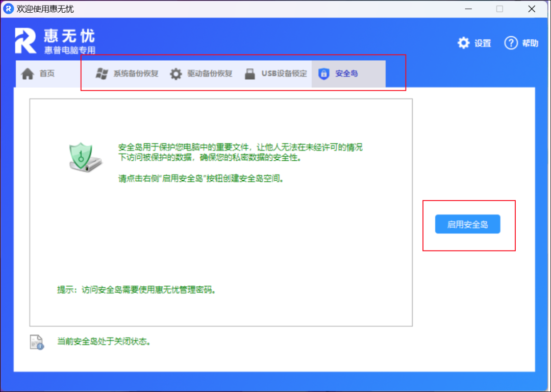Switch to the 首页 tab label

pos(47,74)
